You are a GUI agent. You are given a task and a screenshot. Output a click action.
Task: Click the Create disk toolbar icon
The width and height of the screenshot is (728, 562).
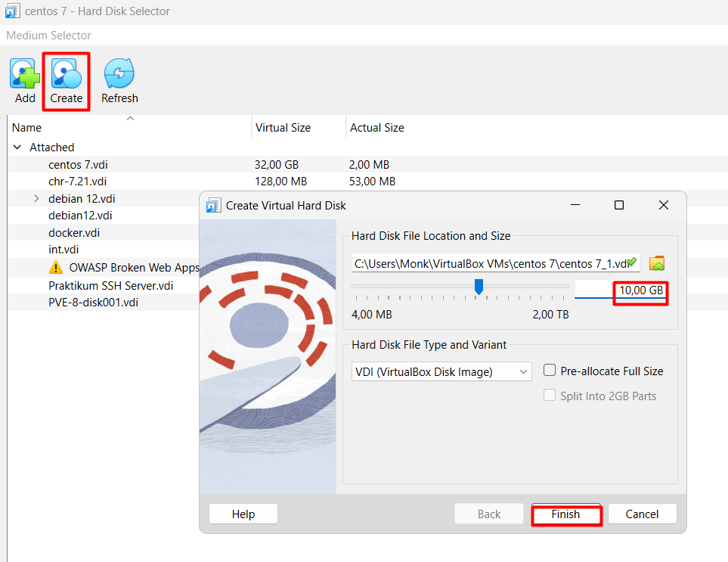click(x=67, y=74)
